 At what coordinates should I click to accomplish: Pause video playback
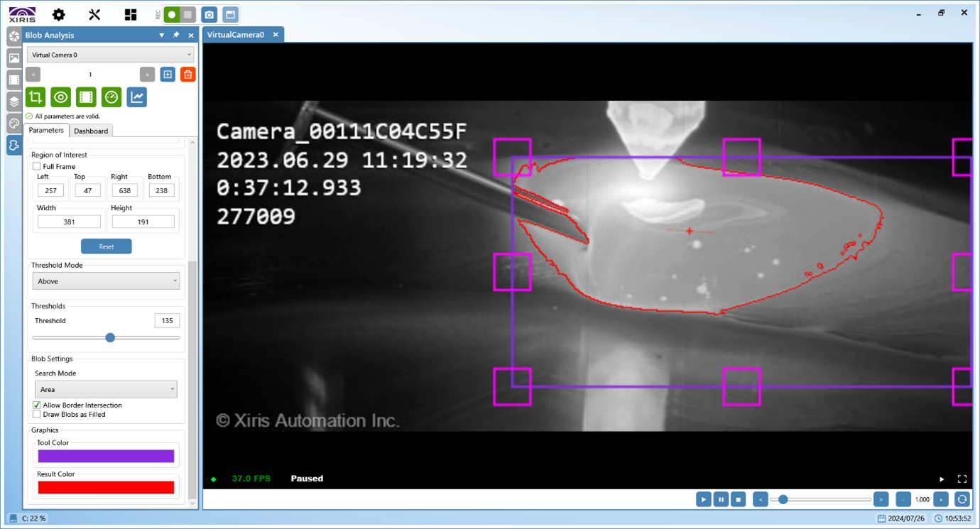pos(721,499)
